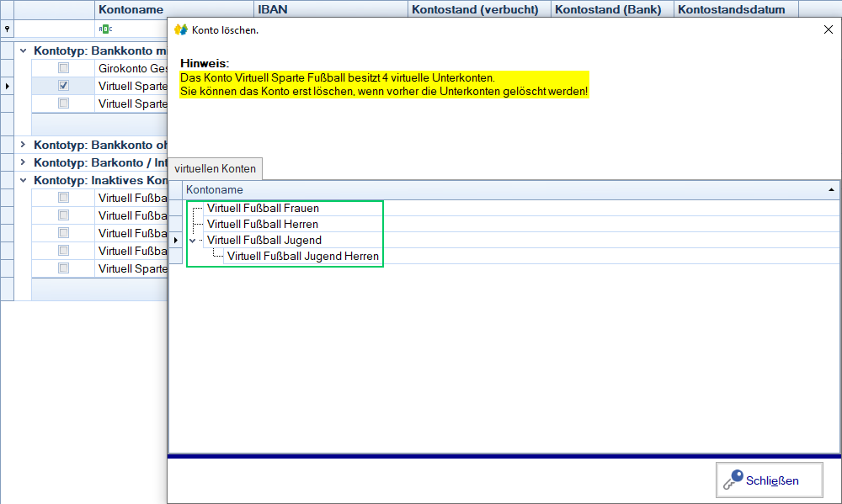Click the key icon on Schließen button
This screenshot has height=504, width=842.
tap(733, 480)
